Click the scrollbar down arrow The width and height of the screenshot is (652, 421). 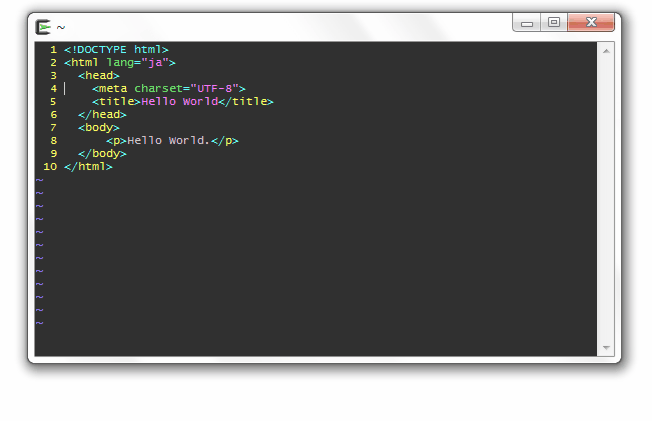[606, 347]
